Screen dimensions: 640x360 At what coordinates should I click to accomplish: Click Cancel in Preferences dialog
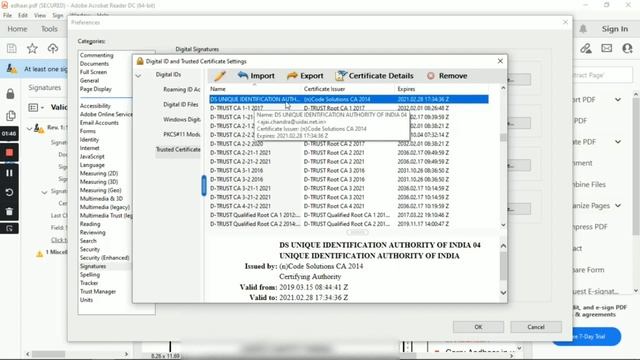536,327
